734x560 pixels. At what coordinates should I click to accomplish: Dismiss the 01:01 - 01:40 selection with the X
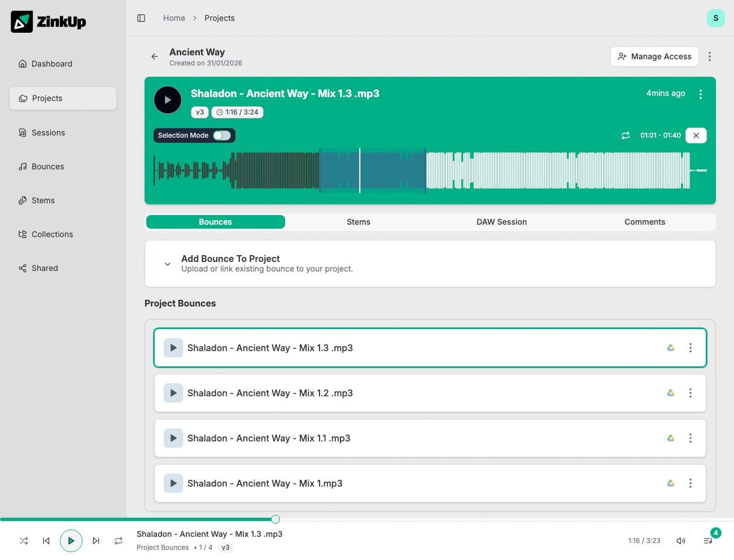(x=696, y=135)
